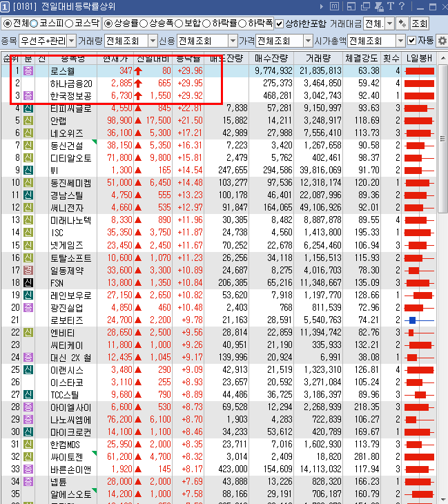
Task: Select stock name 이스타코
Action: tap(67, 382)
